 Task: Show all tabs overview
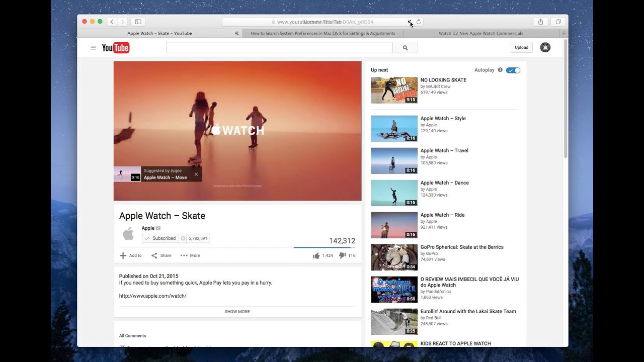click(x=558, y=22)
